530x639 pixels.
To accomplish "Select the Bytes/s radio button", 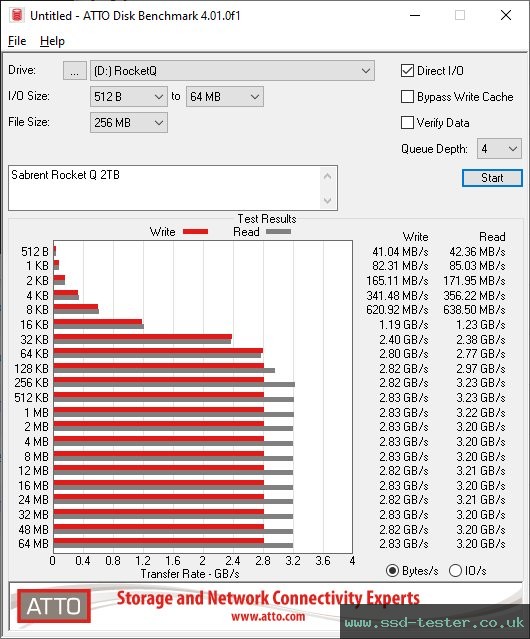I will click(x=392, y=571).
